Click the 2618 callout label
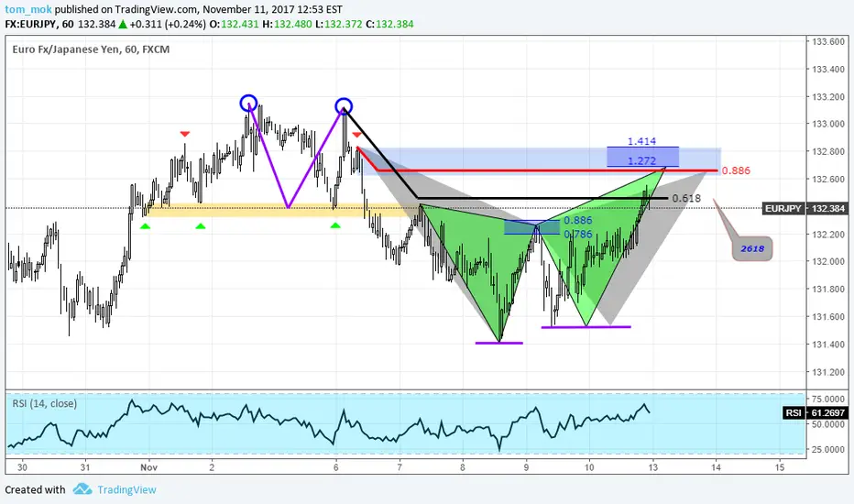The width and height of the screenshot is (854, 504). click(x=751, y=248)
